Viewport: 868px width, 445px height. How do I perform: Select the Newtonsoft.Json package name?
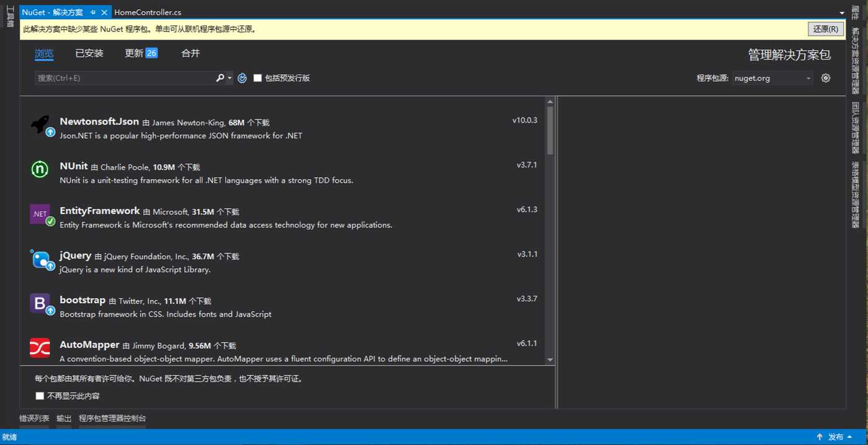(99, 121)
